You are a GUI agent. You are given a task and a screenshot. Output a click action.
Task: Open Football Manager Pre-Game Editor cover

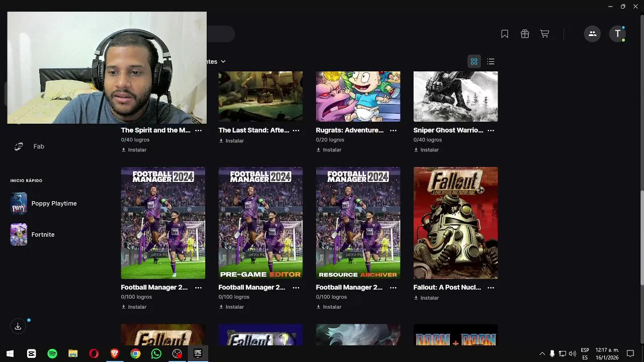261,223
